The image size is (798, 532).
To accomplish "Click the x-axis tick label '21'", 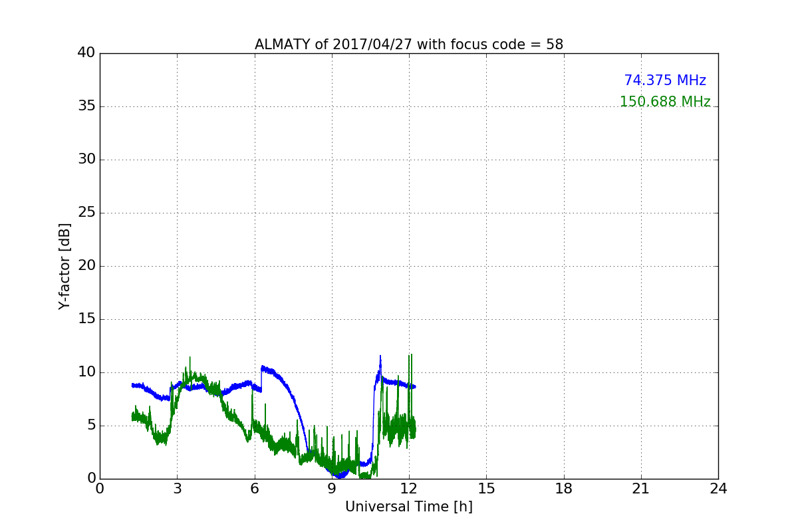I will pos(641,489).
